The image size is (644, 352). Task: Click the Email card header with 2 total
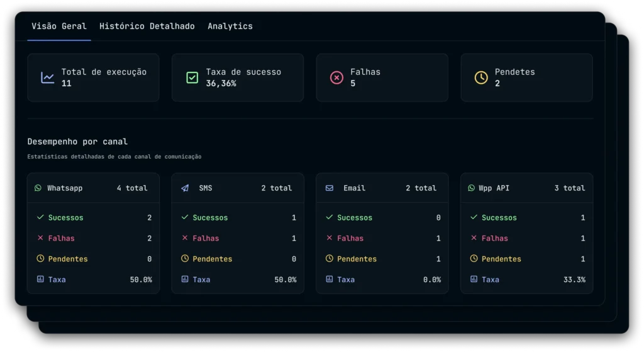tap(382, 188)
